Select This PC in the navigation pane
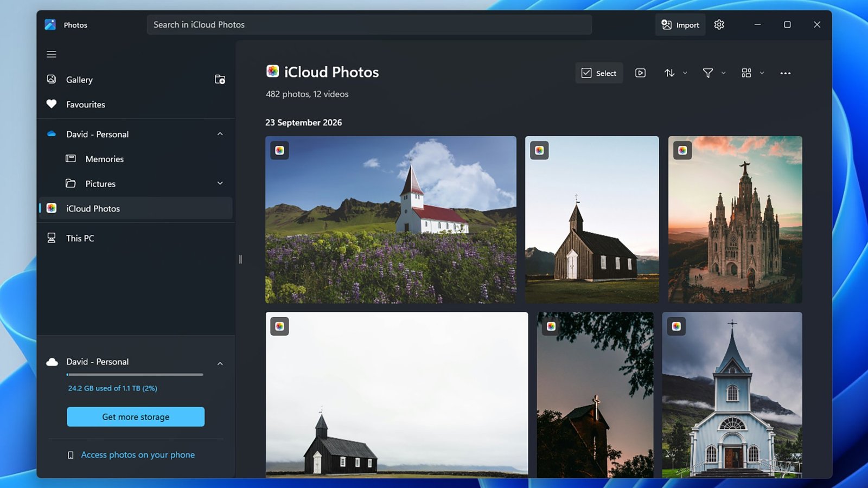The image size is (868, 488). click(136, 238)
